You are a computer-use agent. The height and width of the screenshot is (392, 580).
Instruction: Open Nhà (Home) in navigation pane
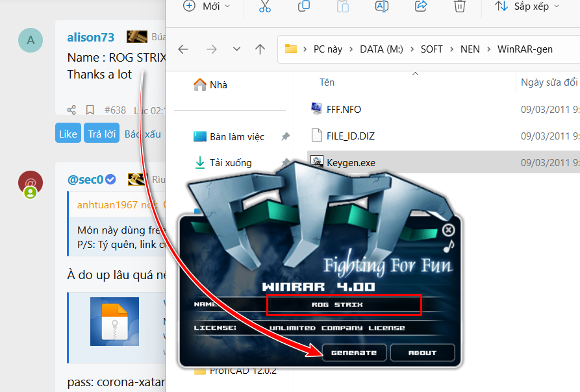(x=210, y=84)
